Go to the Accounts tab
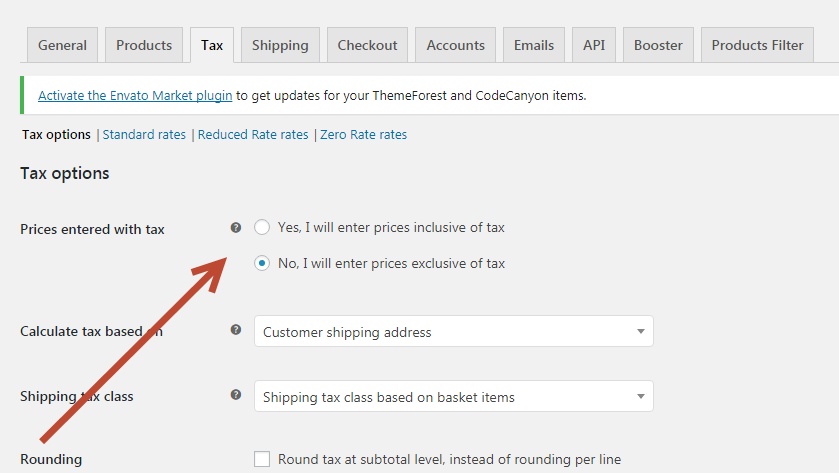This screenshot has height=473, width=839. point(455,45)
